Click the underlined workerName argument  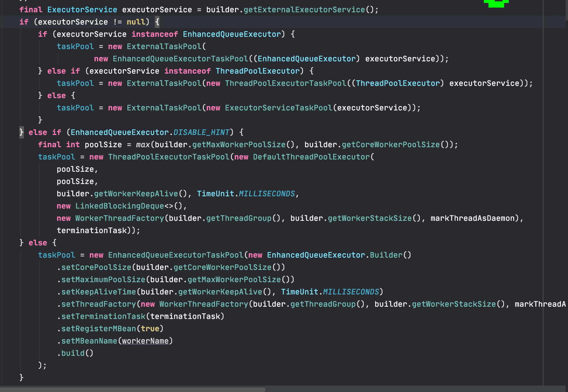pyautogui.click(x=145, y=341)
